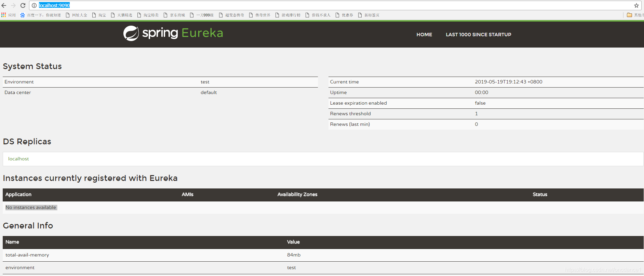Click the Renews (last min) label
Screen dimensions: 644x276
click(350, 124)
